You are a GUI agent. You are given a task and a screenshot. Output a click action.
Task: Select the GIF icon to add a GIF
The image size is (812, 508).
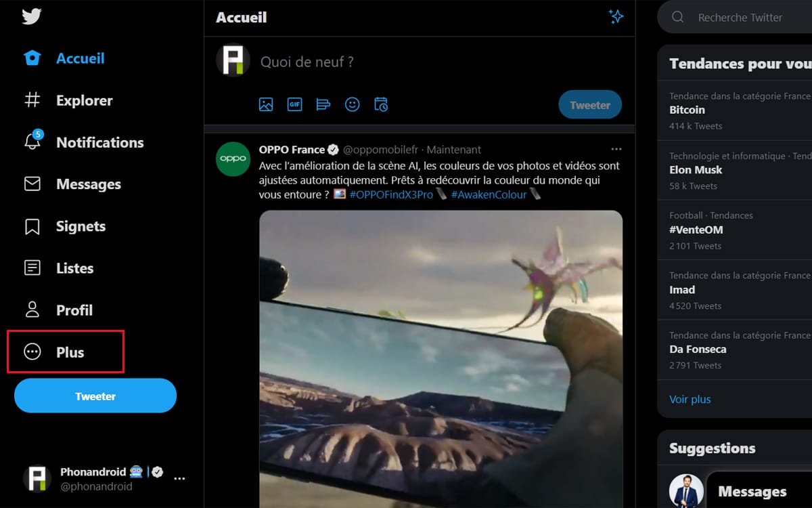coord(294,104)
